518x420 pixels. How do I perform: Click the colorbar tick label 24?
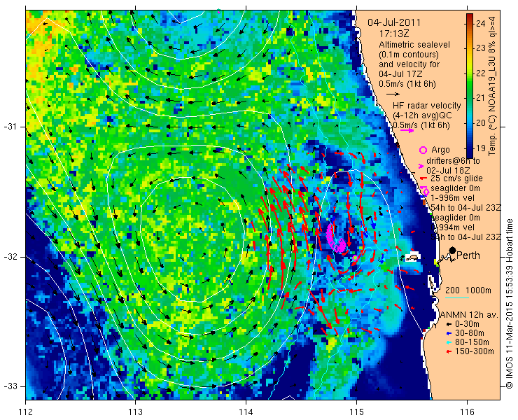click(x=481, y=24)
